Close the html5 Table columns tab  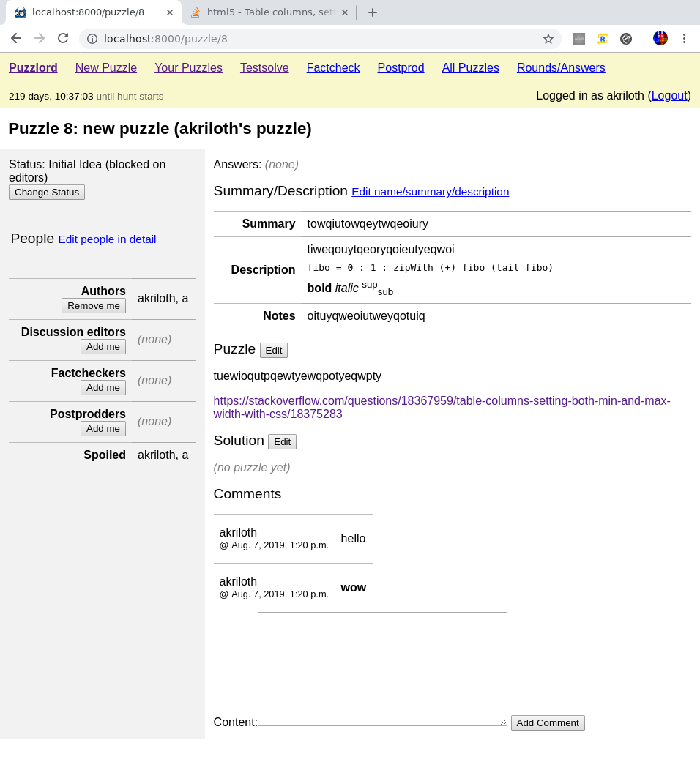point(345,12)
